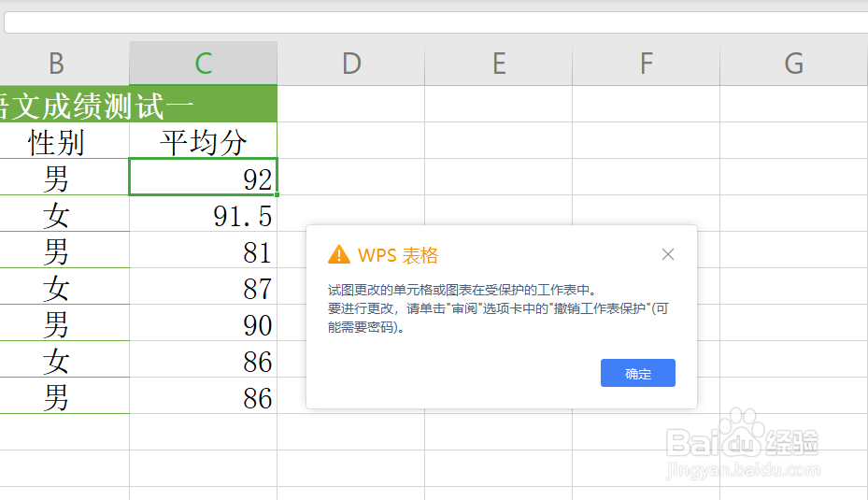Select column C header
The width and height of the screenshot is (868, 500).
(x=203, y=64)
